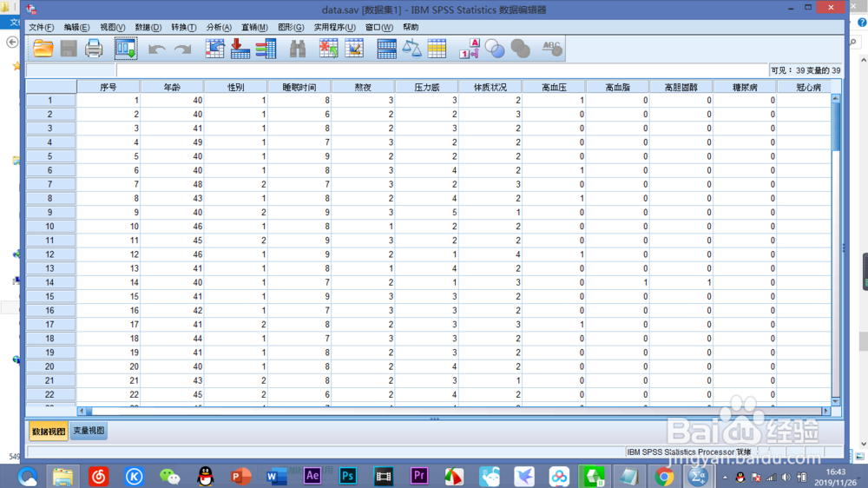Image resolution: width=868 pixels, height=488 pixels.
Task: Select the 睡眠时间 column header
Action: pyautogui.click(x=299, y=87)
